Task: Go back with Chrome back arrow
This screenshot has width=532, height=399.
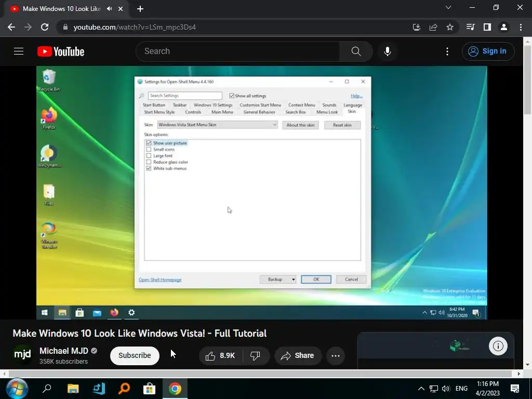Action: pos(11,27)
